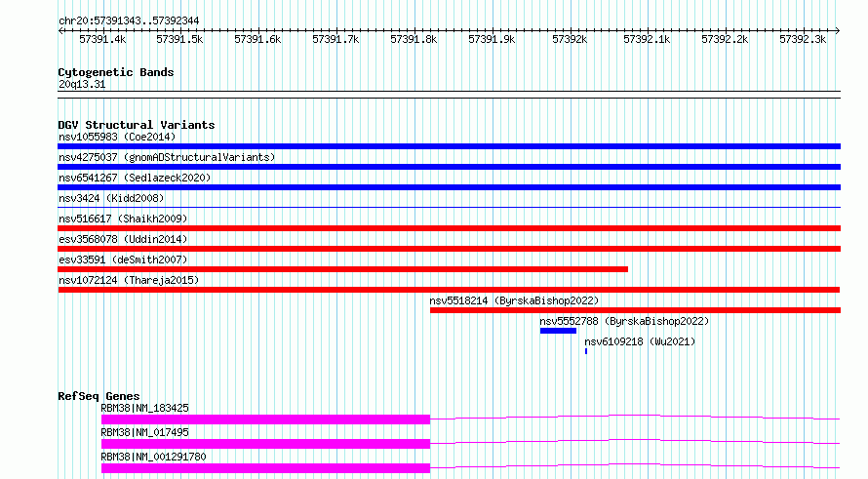The image size is (868, 479).
Task: Select the RBM38|NM_017495 magenta exon bar
Action: tap(265, 444)
